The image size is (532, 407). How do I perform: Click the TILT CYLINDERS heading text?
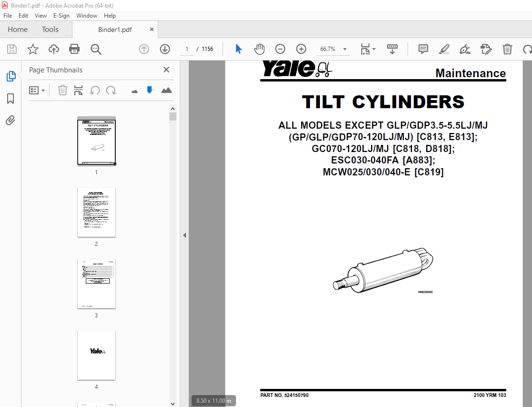tap(383, 102)
